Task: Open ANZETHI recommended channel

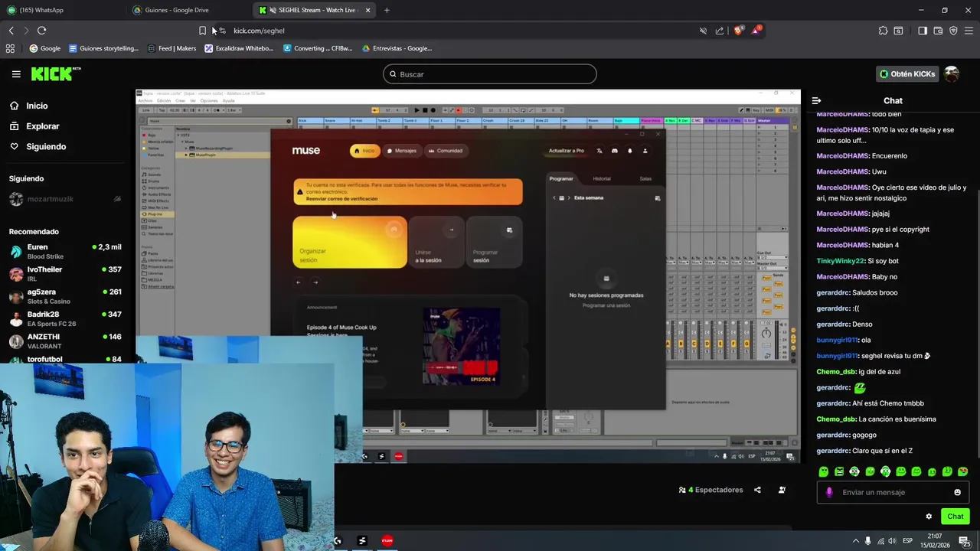Action: [x=65, y=341]
